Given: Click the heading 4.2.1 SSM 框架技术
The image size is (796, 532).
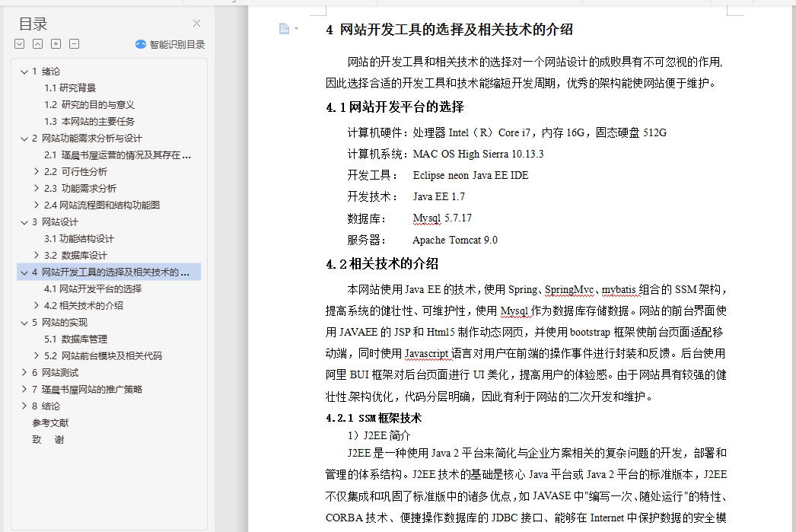Looking at the screenshot, I should [374, 419].
